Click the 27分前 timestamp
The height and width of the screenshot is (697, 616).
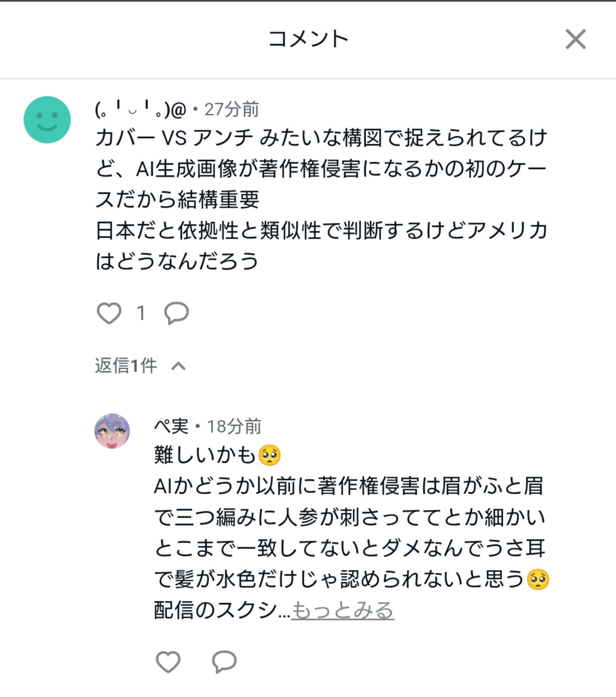coord(232,109)
